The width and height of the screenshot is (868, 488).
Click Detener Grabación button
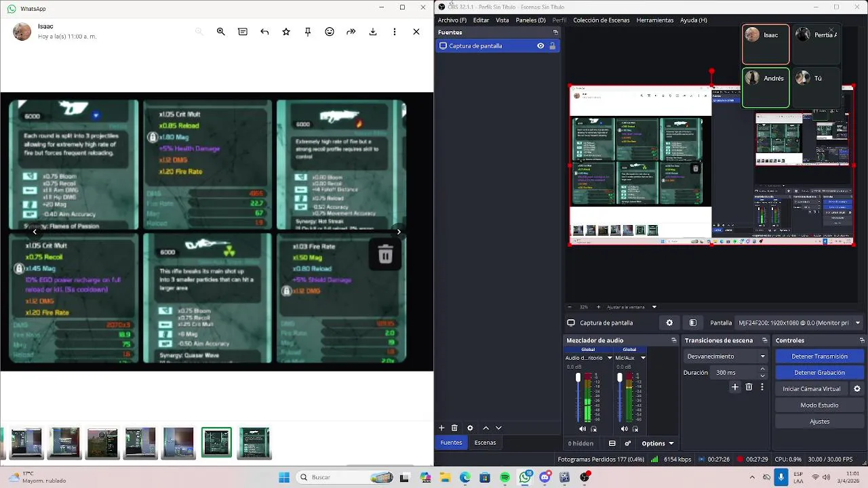tap(819, 373)
